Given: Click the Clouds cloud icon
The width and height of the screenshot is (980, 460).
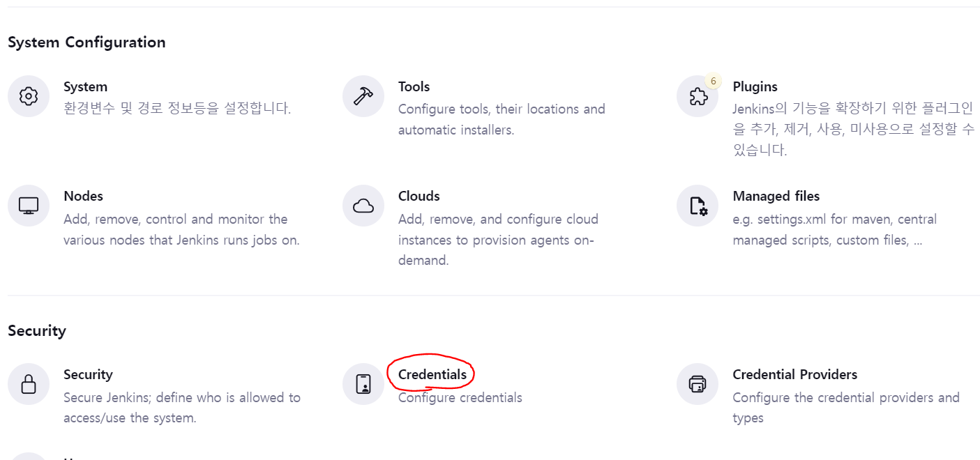Looking at the screenshot, I should pyautogui.click(x=363, y=206).
